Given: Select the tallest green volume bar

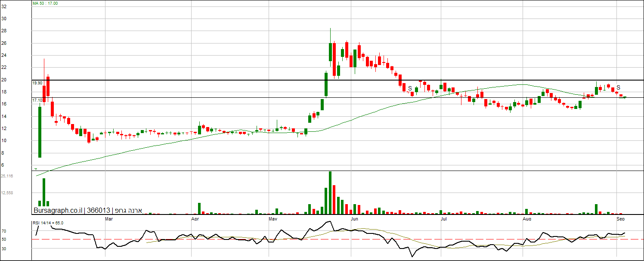Looking at the screenshot, I should click(330, 193).
